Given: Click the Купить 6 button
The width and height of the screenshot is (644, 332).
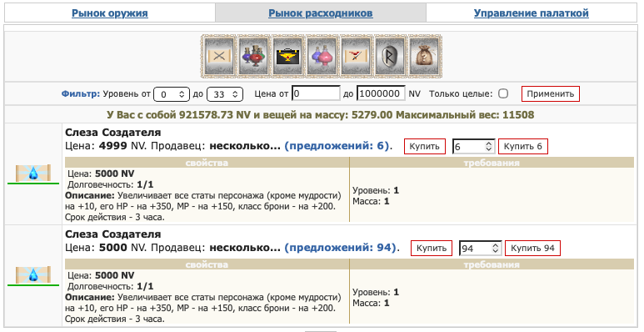Looking at the screenshot, I should coord(523,147).
